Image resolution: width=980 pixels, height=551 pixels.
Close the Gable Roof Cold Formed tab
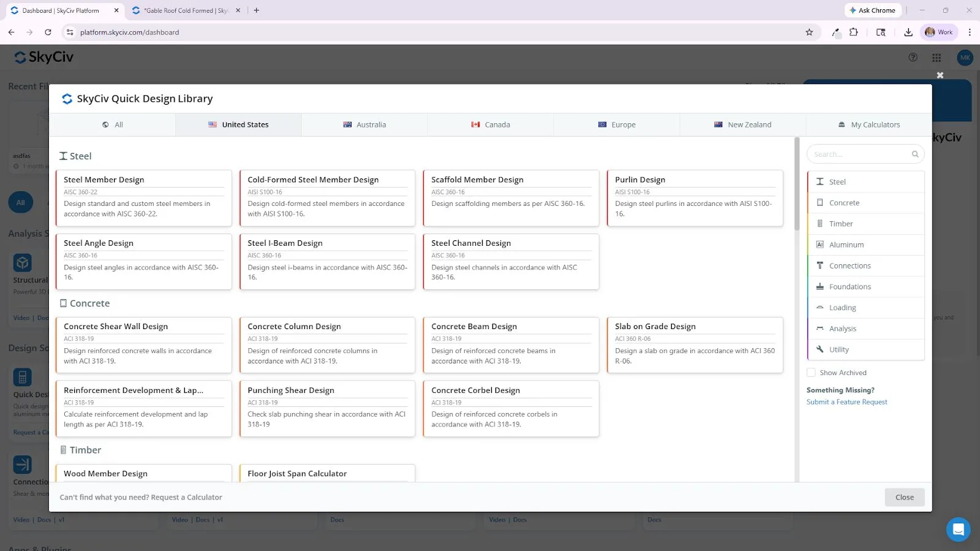coord(238,10)
